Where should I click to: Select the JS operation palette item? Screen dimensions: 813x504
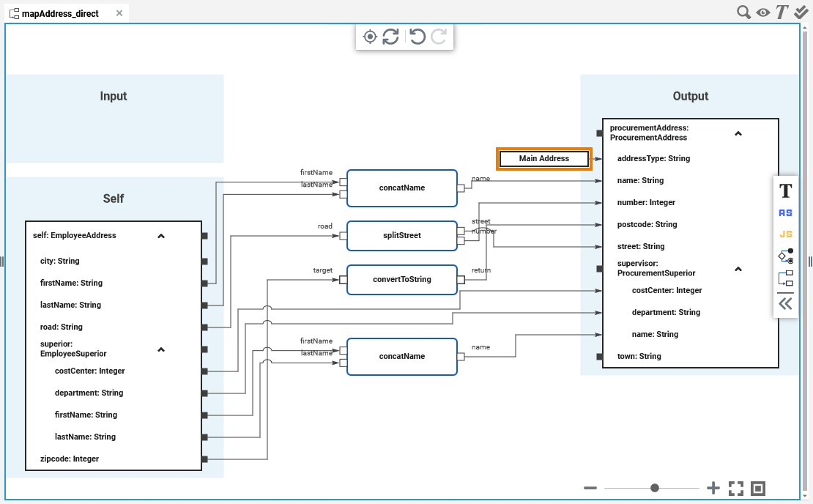(785, 234)
